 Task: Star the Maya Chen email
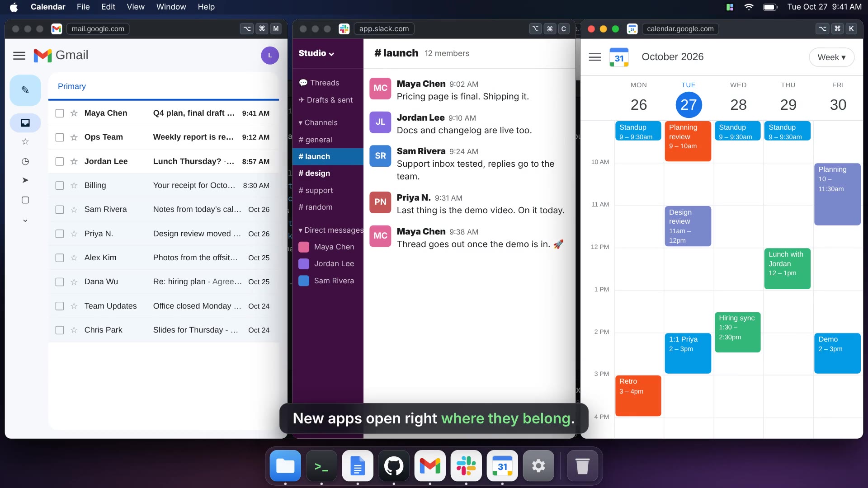[74, 113]
